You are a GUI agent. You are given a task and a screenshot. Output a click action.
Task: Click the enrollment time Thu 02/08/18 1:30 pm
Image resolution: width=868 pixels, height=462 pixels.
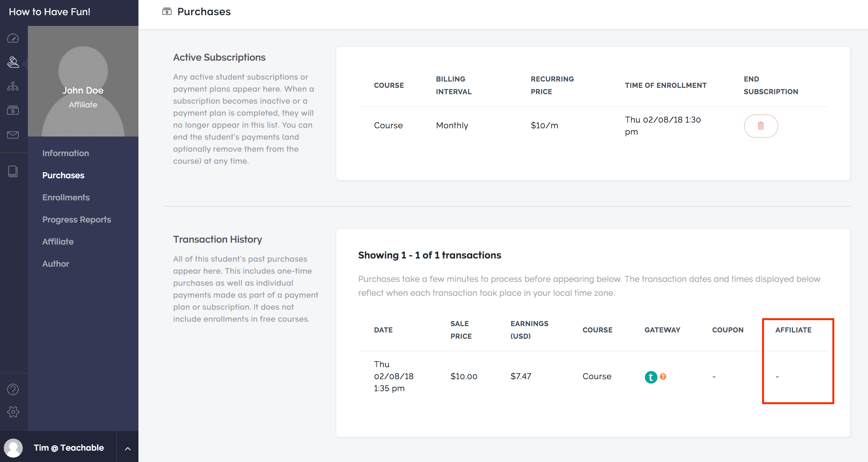[x=663, y=125]
